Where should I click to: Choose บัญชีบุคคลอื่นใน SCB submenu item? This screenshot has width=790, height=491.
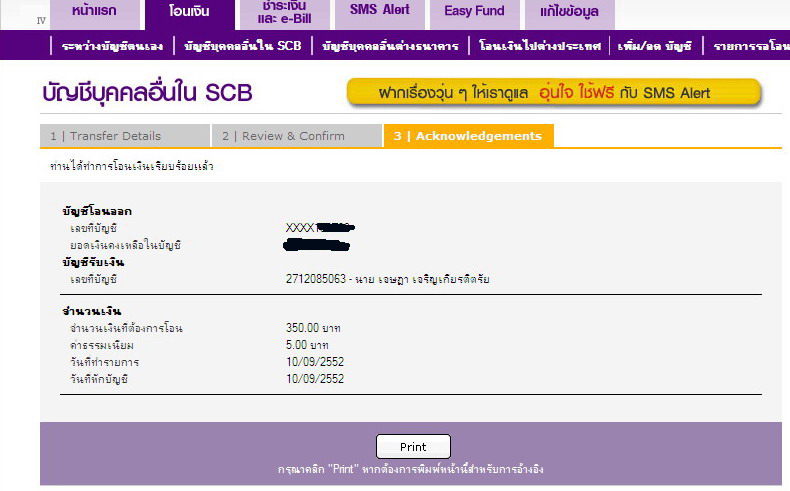pos(242,46)
